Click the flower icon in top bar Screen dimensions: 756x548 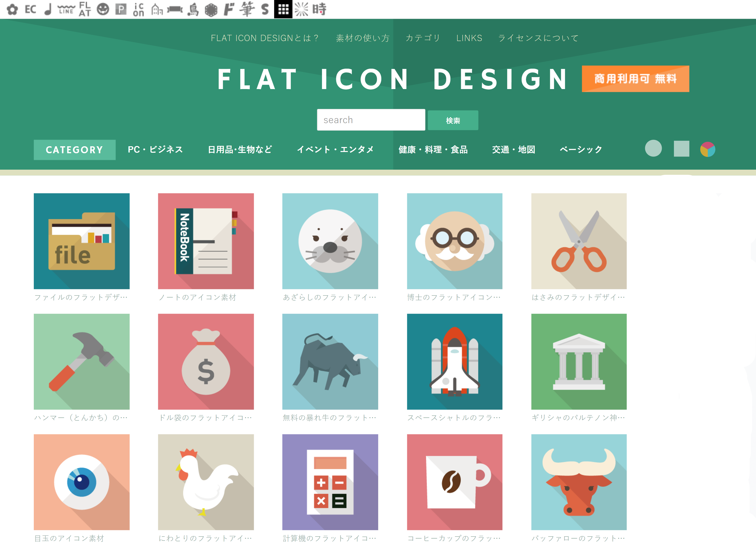[12, 9]
